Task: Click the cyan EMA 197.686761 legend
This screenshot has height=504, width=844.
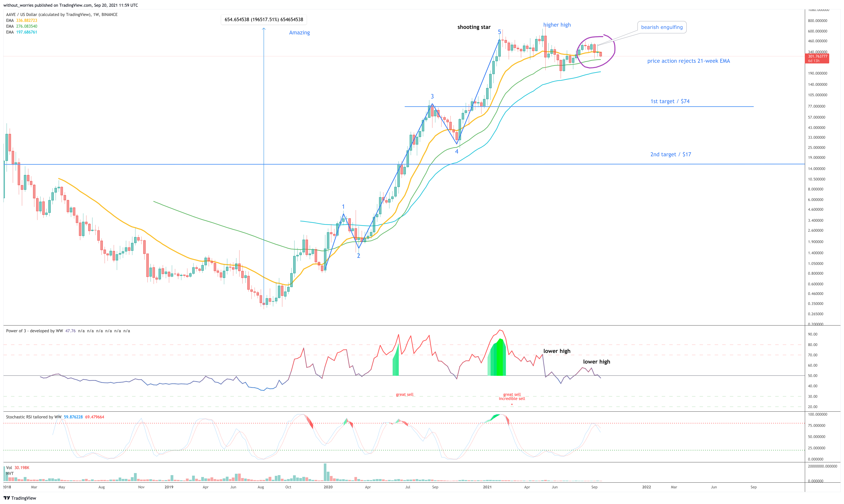Action: (22, 32)
